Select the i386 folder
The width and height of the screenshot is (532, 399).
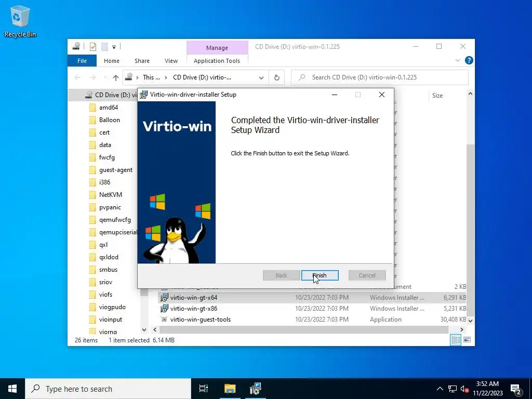(x=104, y=182)
